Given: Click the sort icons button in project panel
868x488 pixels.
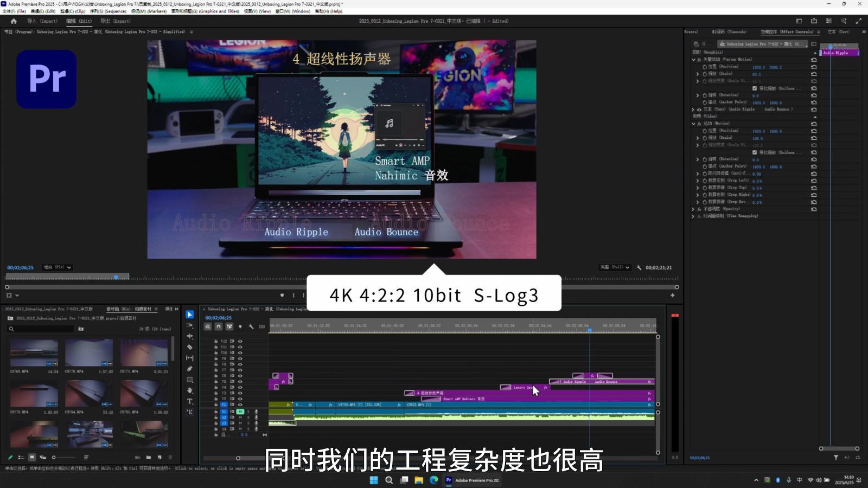Looking at the screenshot, I should [86, 458].
